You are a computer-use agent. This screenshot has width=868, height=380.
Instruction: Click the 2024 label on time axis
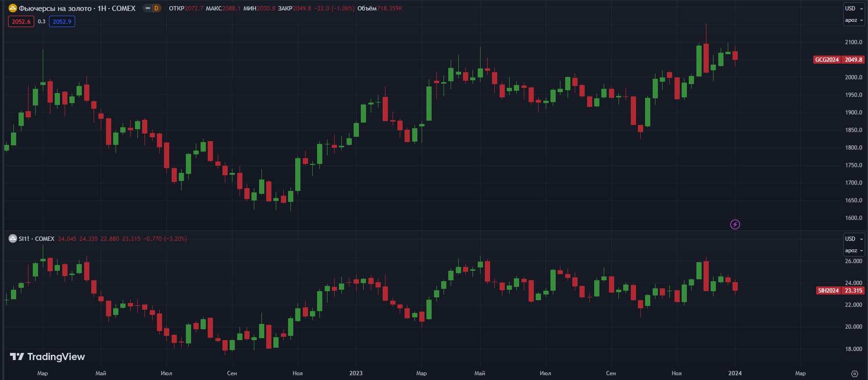click(735, 373)
